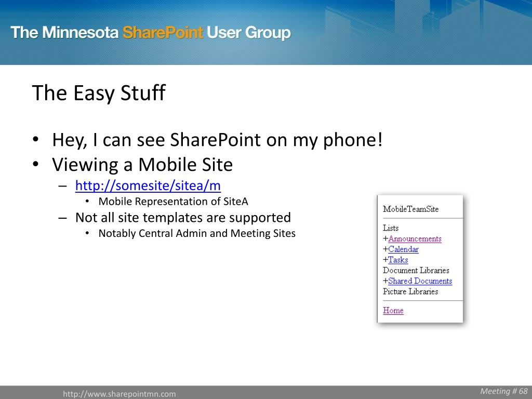Click The Minnesota SharePoint User Group banner
532x399 pixels.
point(151,33)
